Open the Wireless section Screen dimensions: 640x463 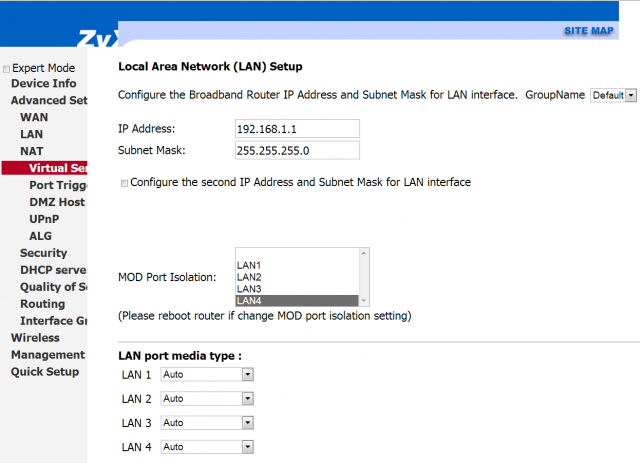(35, 338)
